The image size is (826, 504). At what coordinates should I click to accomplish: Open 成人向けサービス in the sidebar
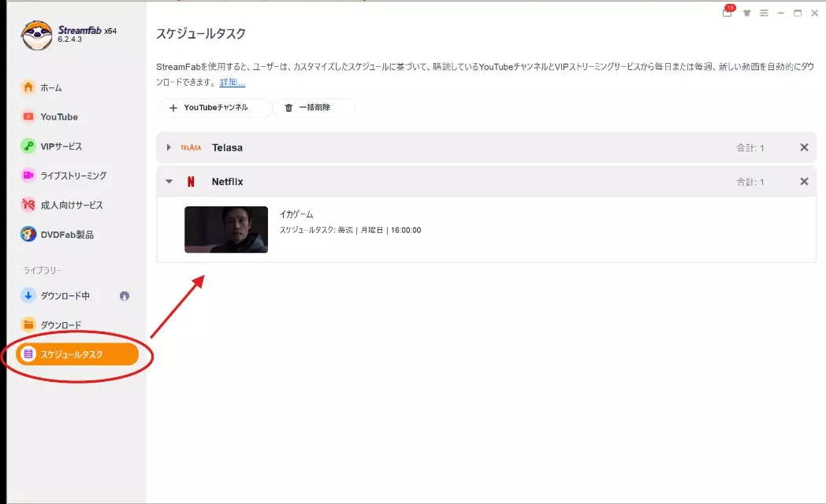(x=61, y=205)
